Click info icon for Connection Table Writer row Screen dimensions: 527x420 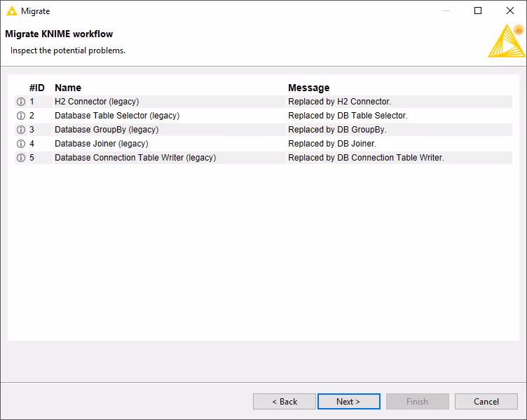(20, 158)
